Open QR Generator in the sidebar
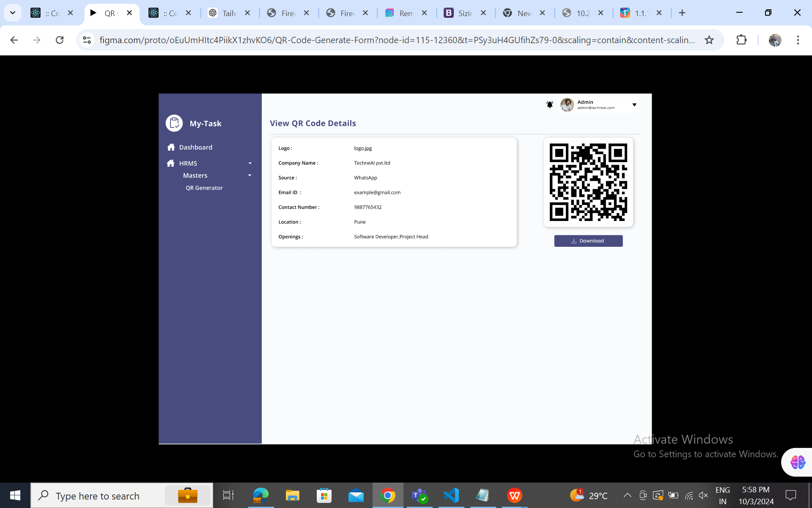This screenshot has width=812, height=508. click(204, 188)
